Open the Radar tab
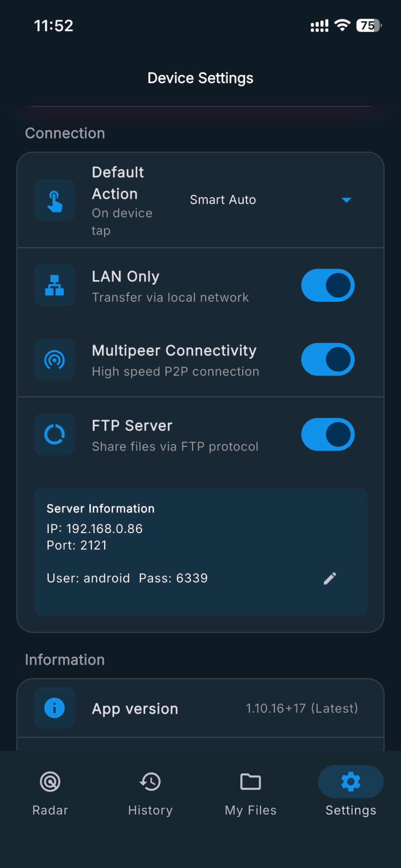This screenshot has height=868, width=401. (50, 793)
